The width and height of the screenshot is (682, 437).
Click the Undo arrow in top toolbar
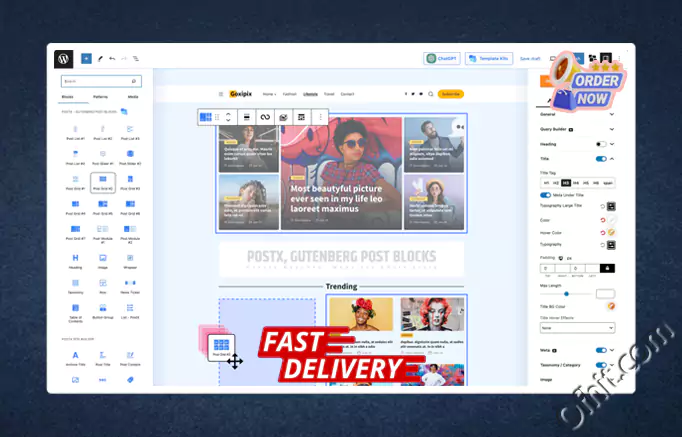(x=111, y=59)
